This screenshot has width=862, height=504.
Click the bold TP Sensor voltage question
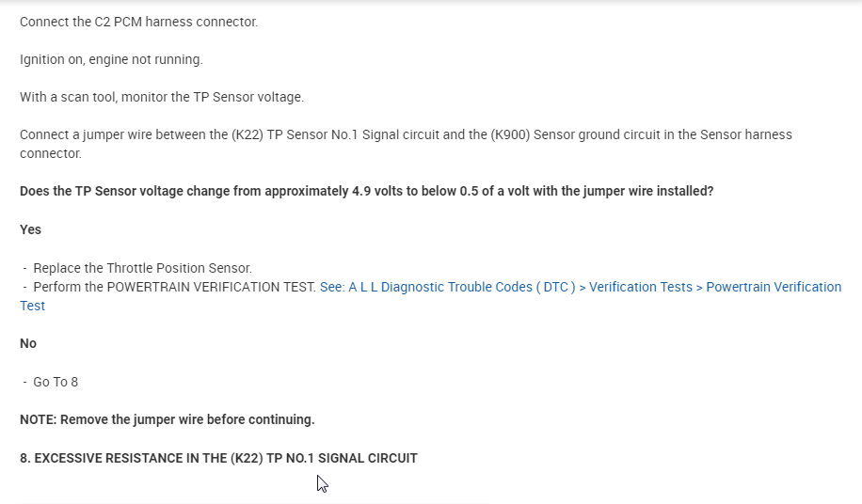(x=366, y=191)
